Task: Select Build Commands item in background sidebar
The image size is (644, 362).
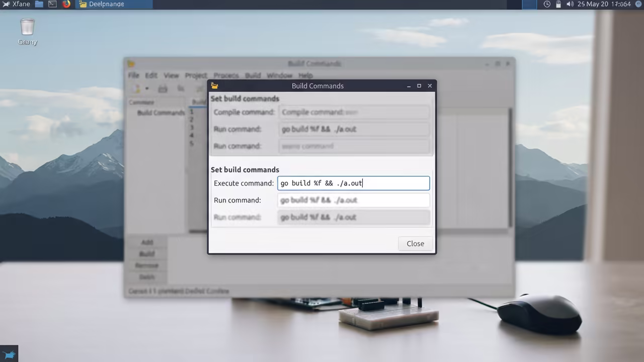Action: click(160, 113)
